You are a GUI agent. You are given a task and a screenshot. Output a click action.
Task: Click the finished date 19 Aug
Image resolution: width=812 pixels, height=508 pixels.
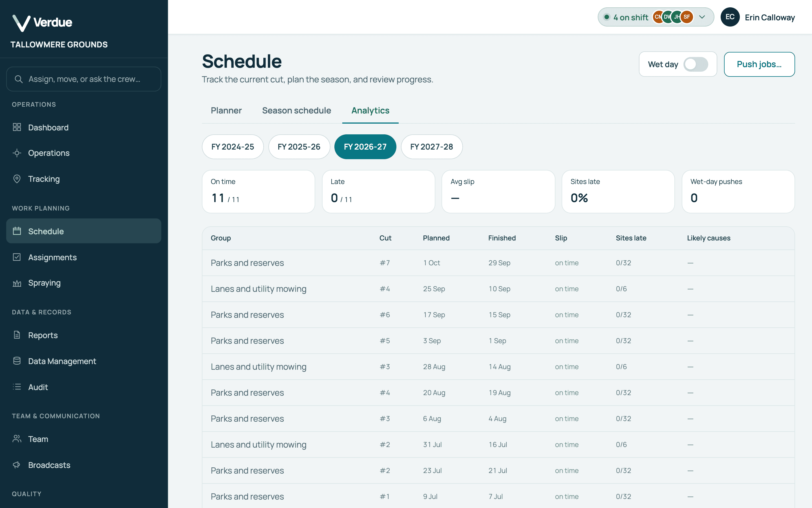[500, 392]
